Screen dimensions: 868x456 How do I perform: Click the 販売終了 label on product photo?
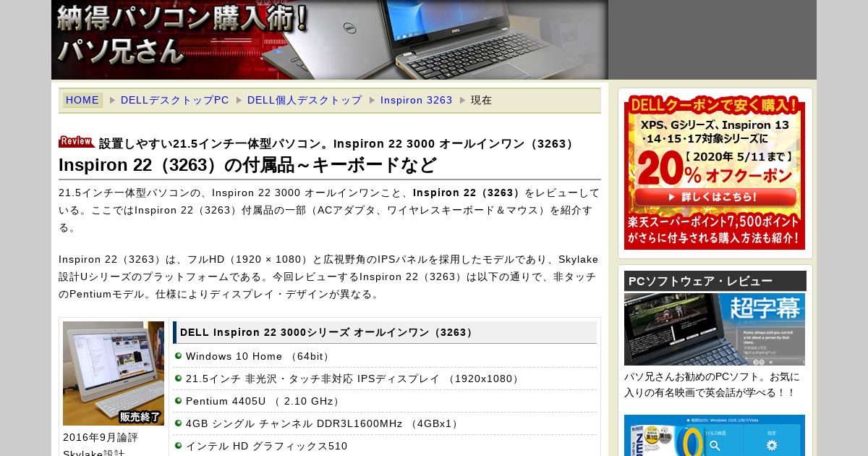[x=140, y=417]
